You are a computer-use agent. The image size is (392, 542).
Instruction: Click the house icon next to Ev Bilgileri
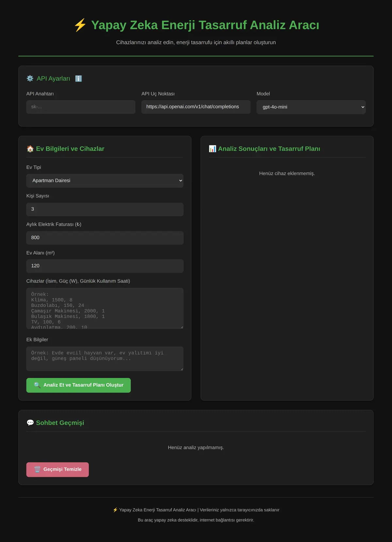tap(30, 149)
